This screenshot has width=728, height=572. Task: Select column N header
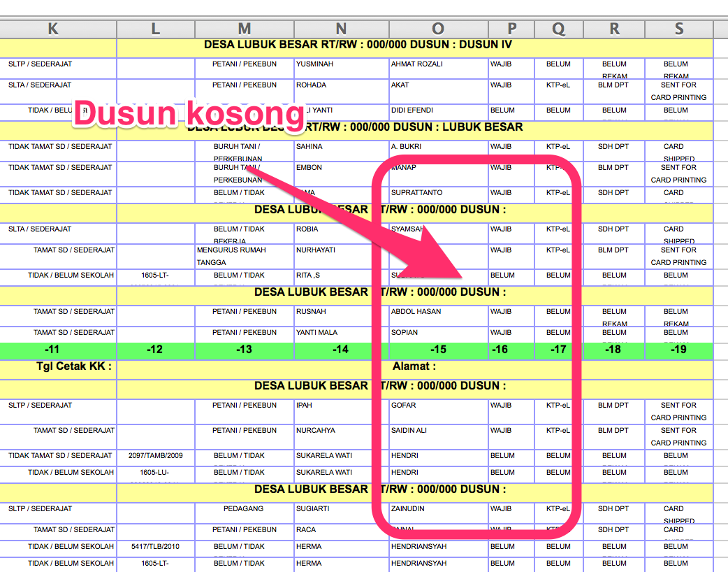point(341,29)
